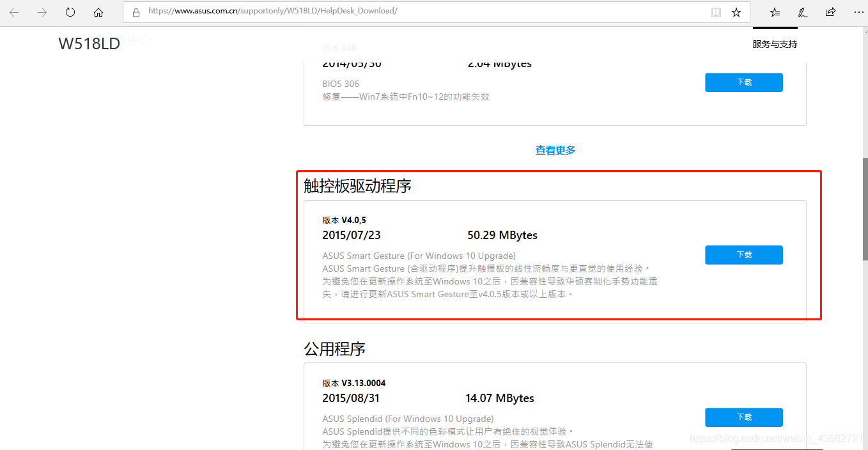Click file size 2.04 MBytes

pyautogui.click(x=500, y=63)
